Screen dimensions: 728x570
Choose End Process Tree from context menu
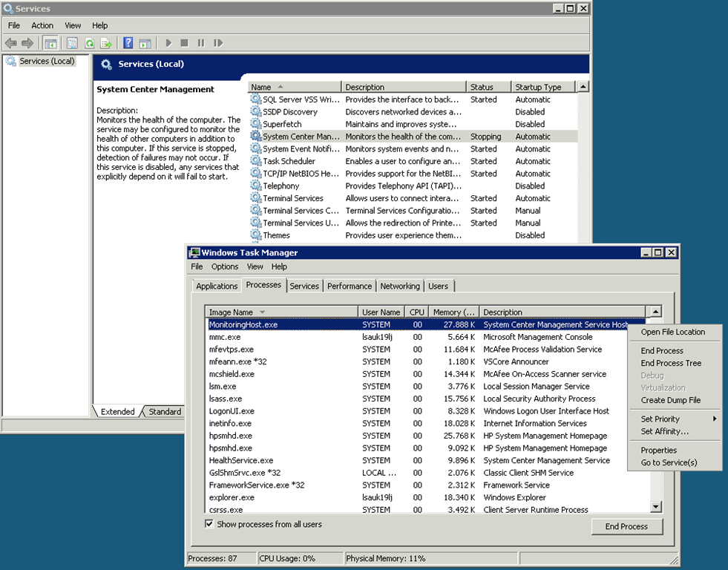point(671,363)
